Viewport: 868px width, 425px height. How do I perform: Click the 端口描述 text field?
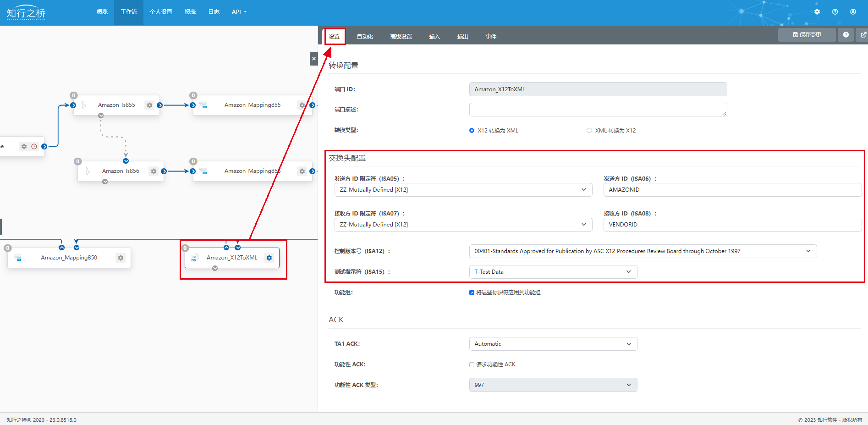598,110
